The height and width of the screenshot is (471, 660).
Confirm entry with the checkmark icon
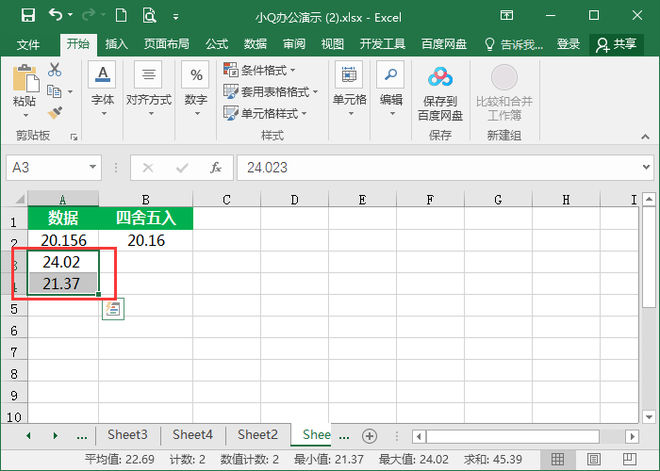click(x=182, y=168)
